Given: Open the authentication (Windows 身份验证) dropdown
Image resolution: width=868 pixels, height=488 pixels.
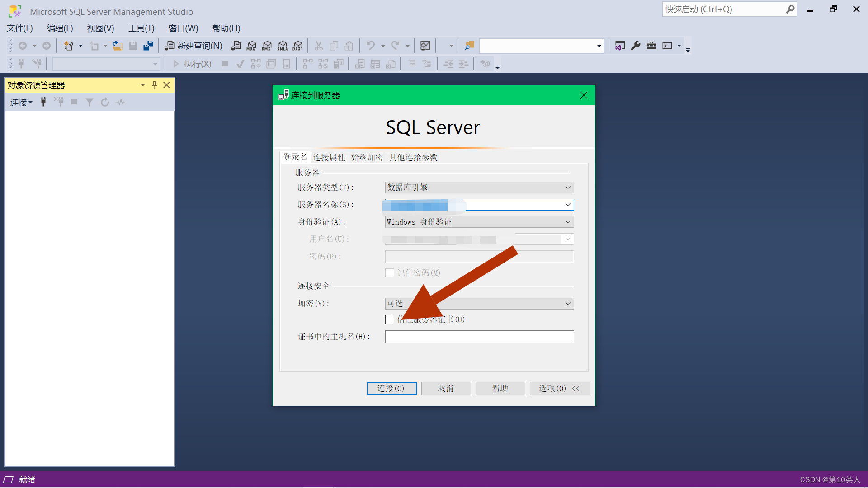Looking at the screenshot, I should (x=568, y=222).
